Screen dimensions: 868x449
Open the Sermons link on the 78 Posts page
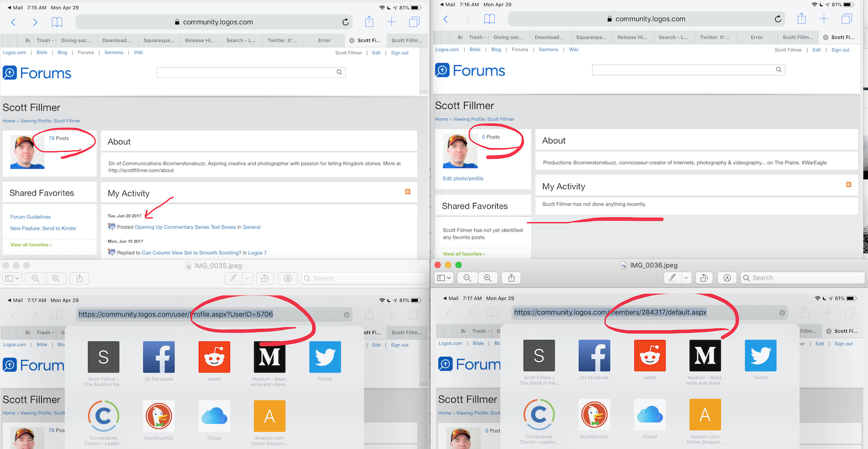(114, 53)
